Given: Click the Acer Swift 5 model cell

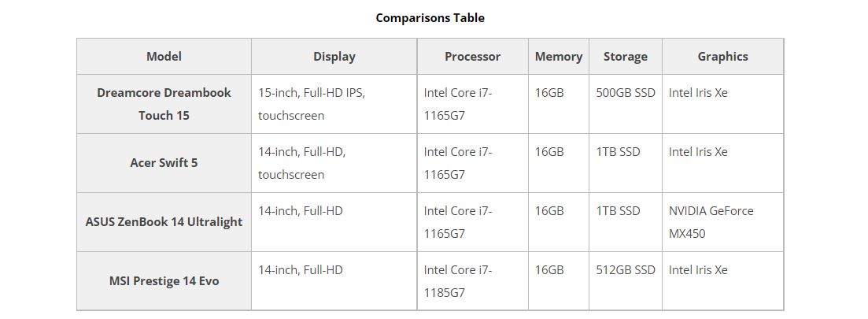Looking at the screenshot, I should [x=164, y=163].
